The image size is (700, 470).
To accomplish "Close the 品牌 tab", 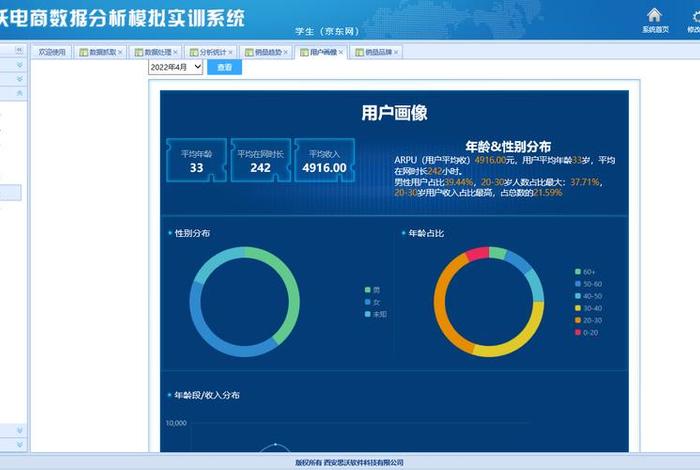I will 396,52.
